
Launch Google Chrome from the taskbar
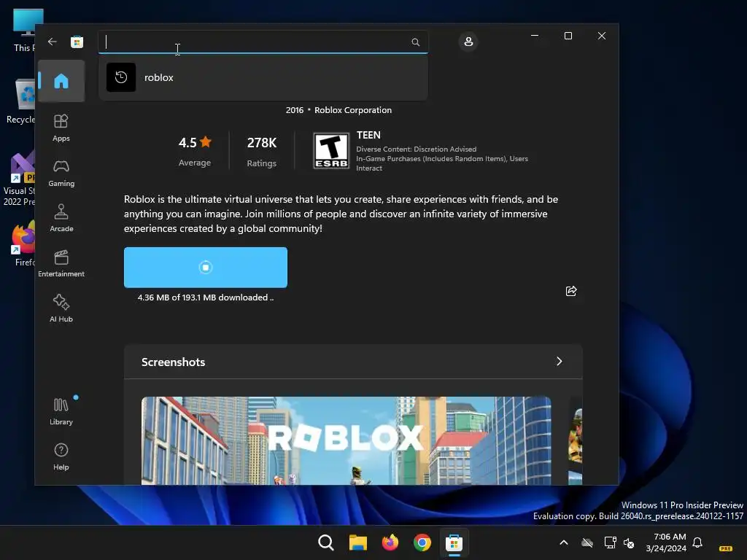coord(422,542)
